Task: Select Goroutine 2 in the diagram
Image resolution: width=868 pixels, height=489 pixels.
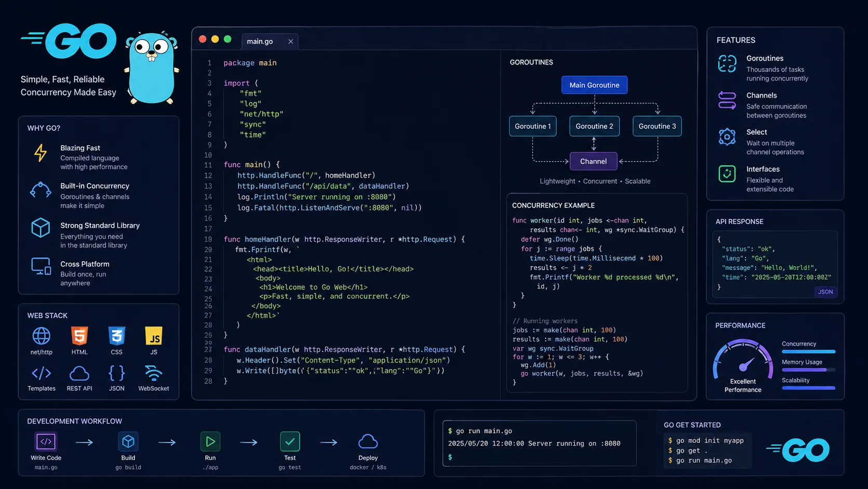Action: pos(594,126)
